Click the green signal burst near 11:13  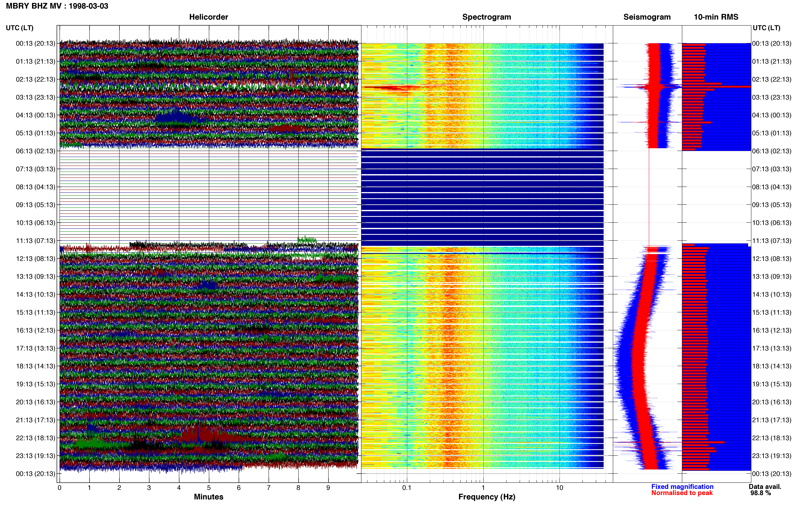pos(307,240)
